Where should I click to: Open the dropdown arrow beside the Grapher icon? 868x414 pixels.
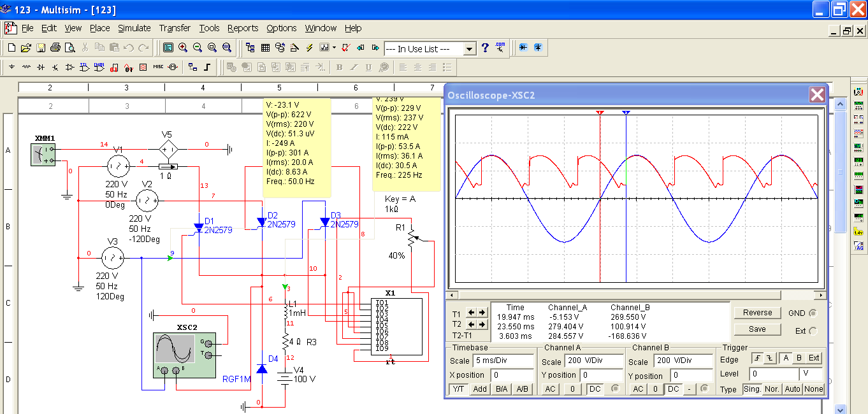pyautogui.click(x=334, y=48)
